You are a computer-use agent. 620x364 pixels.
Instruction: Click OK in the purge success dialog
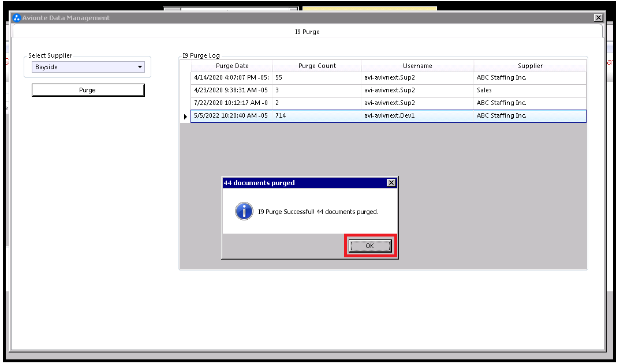[x=369, y=246]
